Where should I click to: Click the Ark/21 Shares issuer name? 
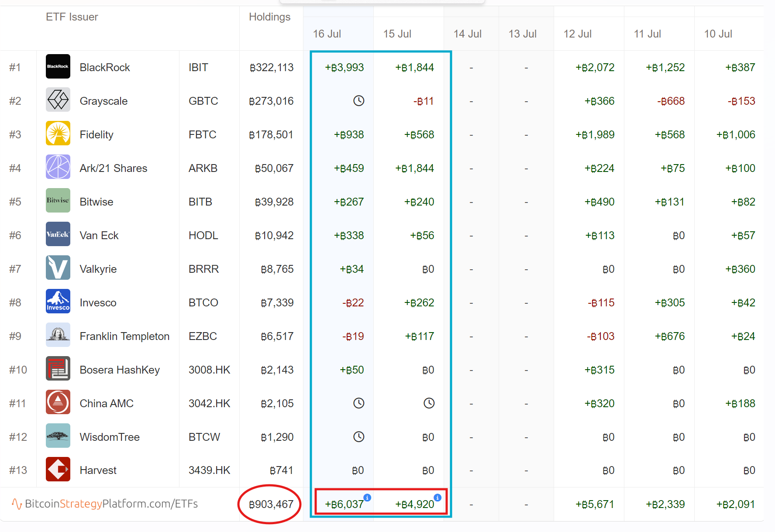pos(114,168)
